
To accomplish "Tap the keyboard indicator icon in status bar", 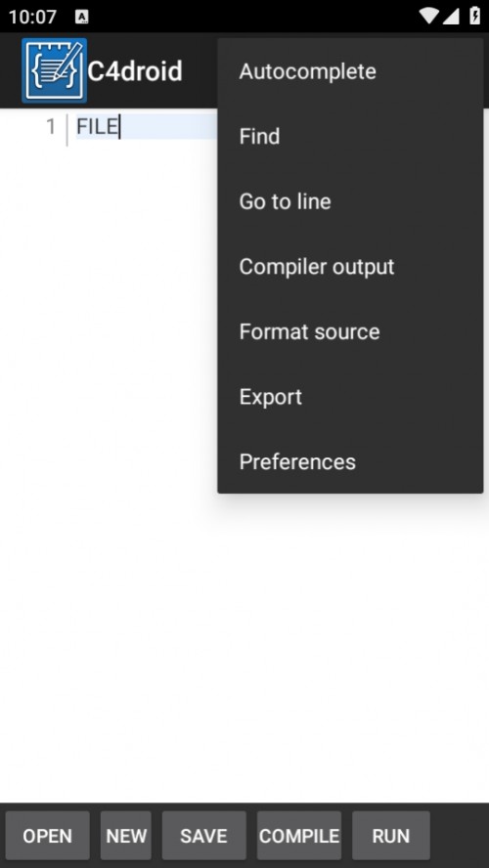I will tap(81, 17).
